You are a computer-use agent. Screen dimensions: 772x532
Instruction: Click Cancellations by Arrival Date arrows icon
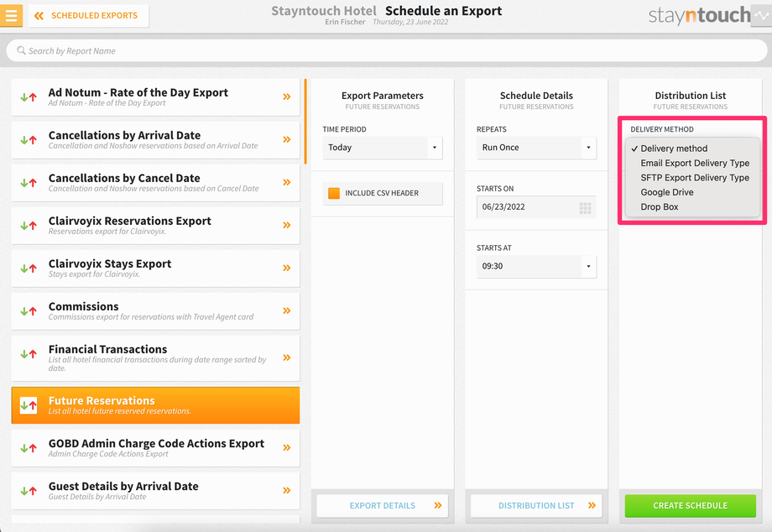click(29, 140)
